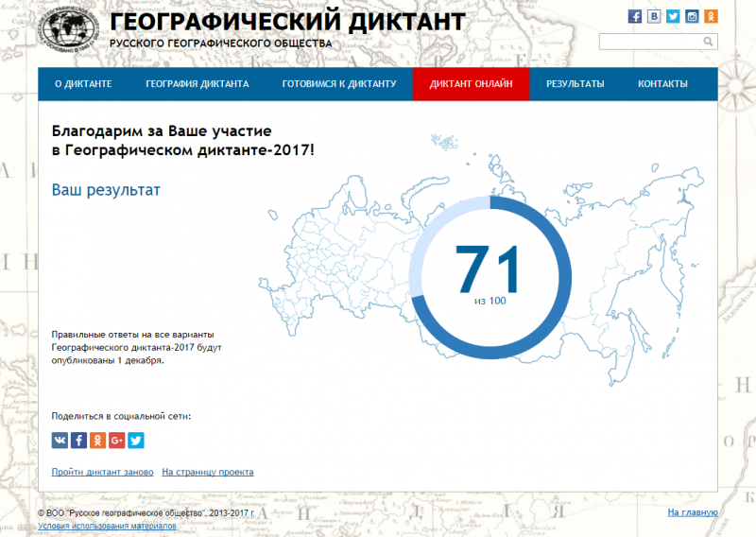Open the Instagram icon in the header

click(x=692, y=16)
